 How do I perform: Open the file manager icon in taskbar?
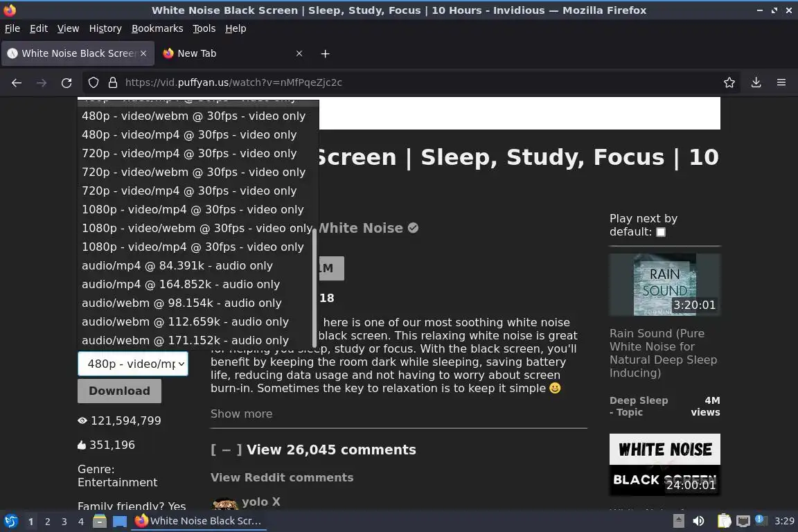click(x=100, y=521)
